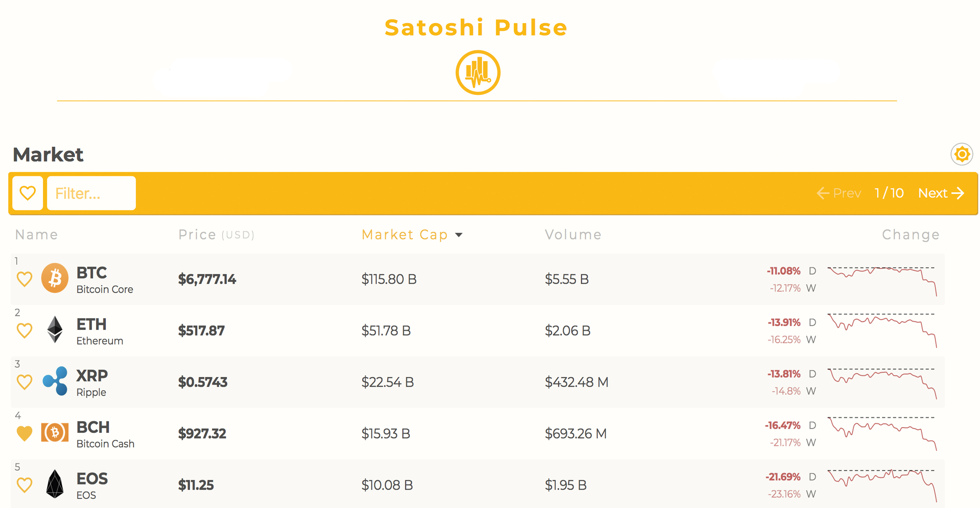Click the Ripple XRP logo icon

pyautogui.click(x=55, y=381)
